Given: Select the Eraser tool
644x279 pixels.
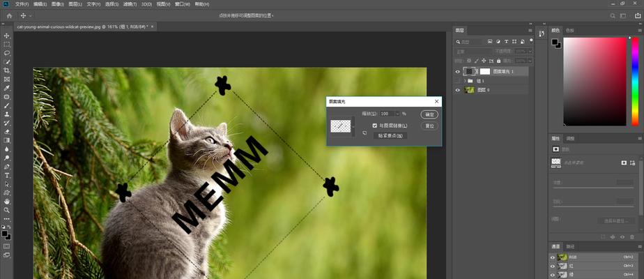Looking at the screenshot, I should (x=6, y=132).
